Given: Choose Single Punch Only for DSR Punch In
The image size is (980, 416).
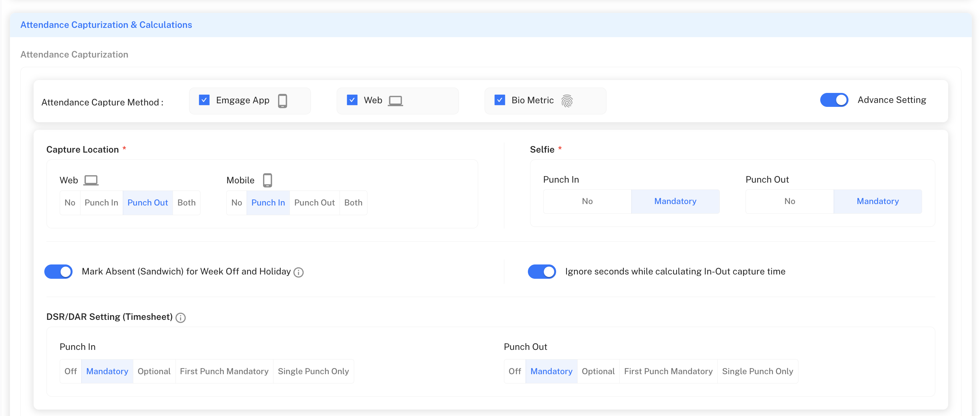Looking at the screenshot, I should (x=313, y=371).
